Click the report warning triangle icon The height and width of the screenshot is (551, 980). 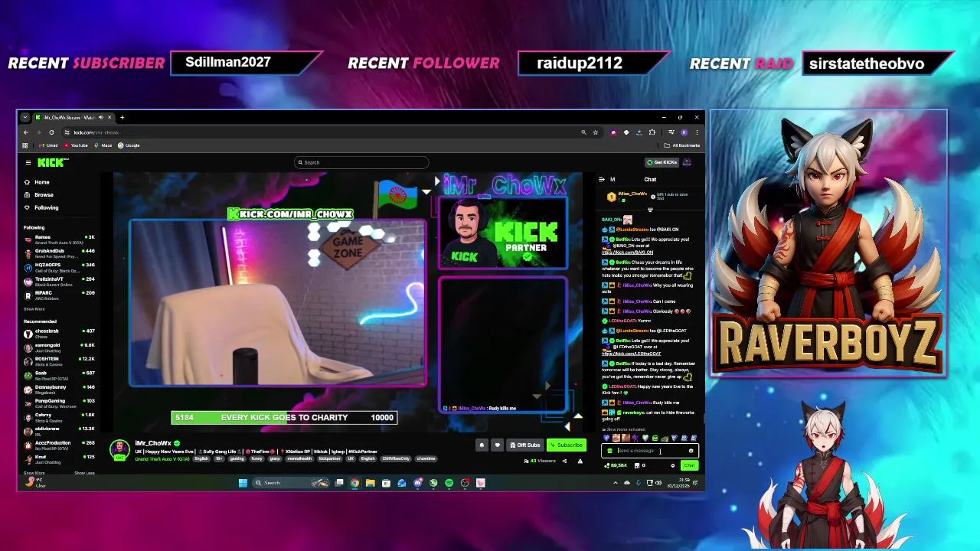[580, 461]
